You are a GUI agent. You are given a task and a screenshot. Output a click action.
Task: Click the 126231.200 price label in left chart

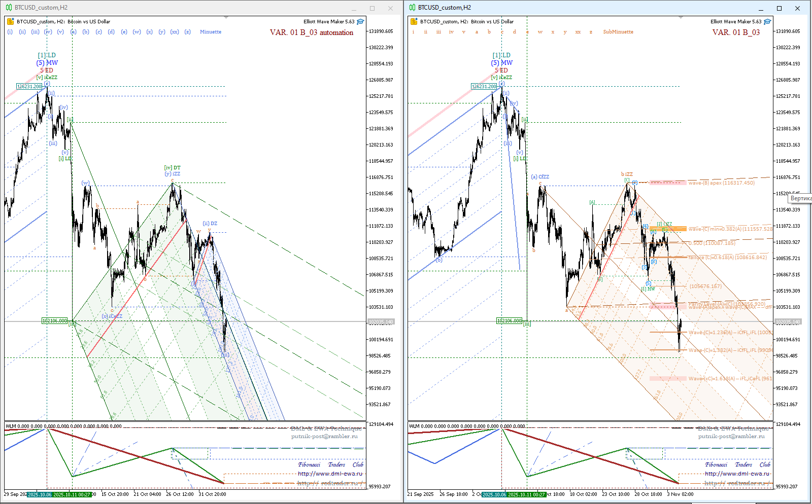[x=29, y=86]
